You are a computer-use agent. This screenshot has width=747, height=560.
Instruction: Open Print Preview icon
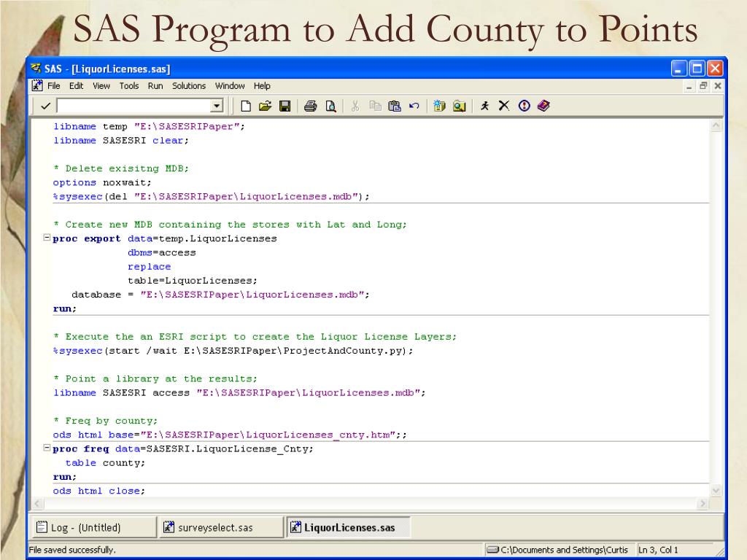(x=330, y=106)
